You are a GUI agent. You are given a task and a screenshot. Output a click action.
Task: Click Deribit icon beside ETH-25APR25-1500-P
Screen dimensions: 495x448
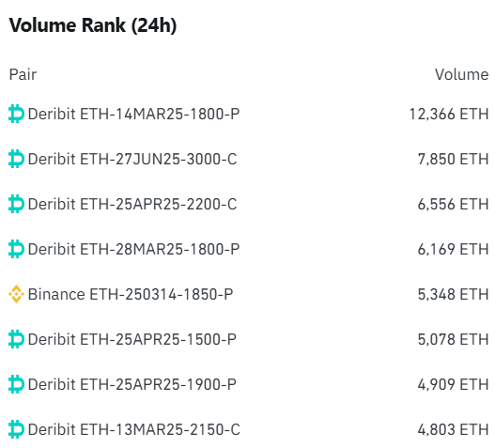tap(16, 339)
